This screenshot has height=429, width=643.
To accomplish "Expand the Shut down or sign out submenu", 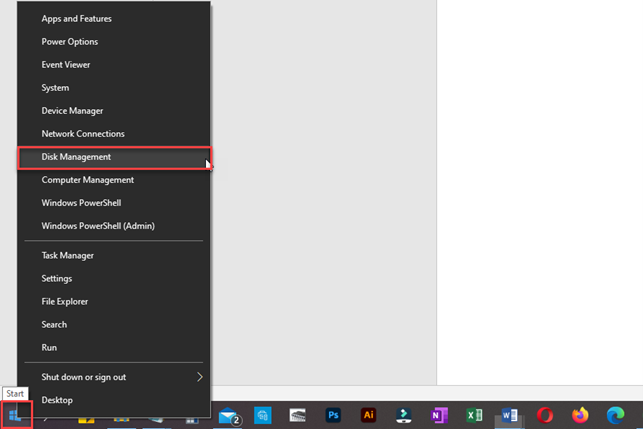I will [112, 377].
